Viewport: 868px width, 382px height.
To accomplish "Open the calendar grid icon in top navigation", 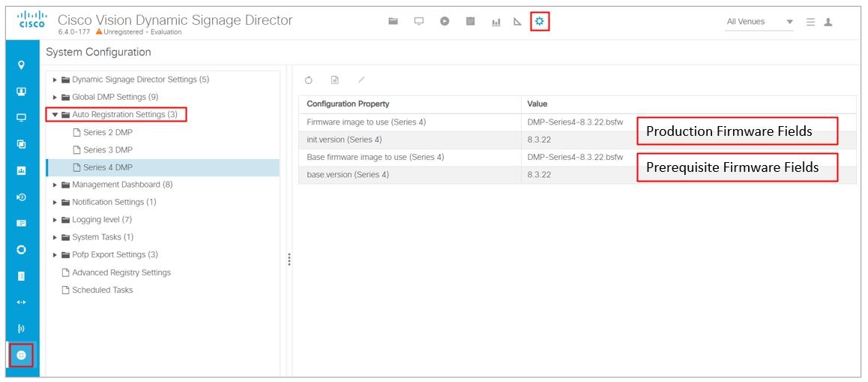I will point(471,21).
